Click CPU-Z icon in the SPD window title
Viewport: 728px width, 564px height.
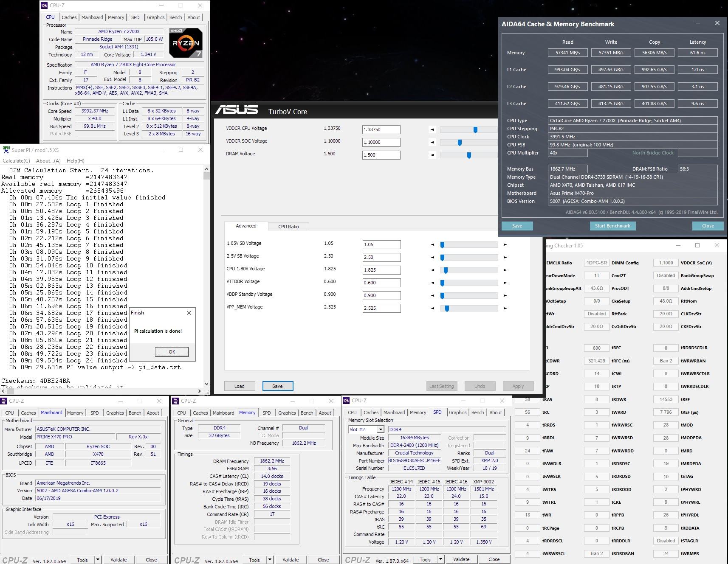coord(347,401)
